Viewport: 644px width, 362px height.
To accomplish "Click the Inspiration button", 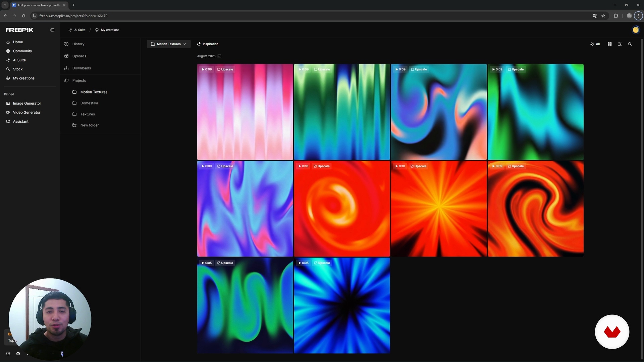I will pos(207,44).
